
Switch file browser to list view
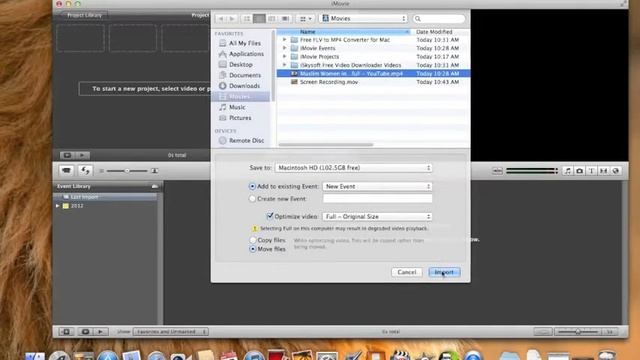259,19
